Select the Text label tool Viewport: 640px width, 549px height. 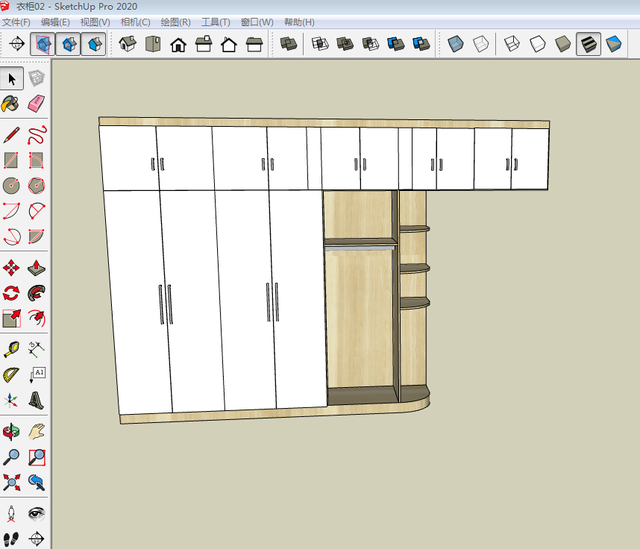pos(36,375)
